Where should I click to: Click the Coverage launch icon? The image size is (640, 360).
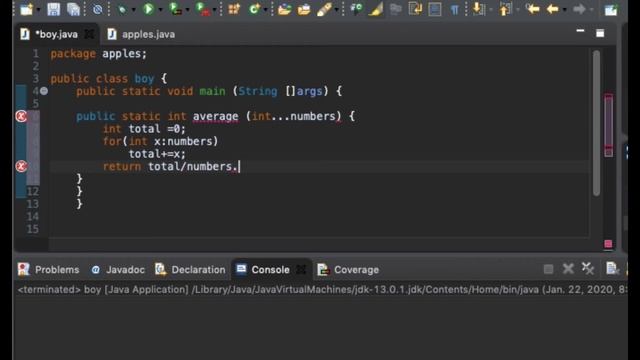click(176, 9)
